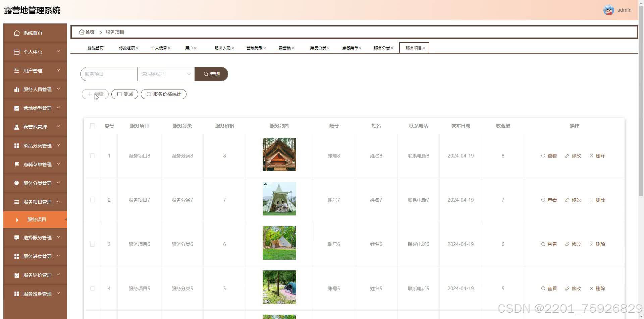Screen dimensions: 644x319
Task: Click the breadcrumb home icon
Action: [82, 32]
